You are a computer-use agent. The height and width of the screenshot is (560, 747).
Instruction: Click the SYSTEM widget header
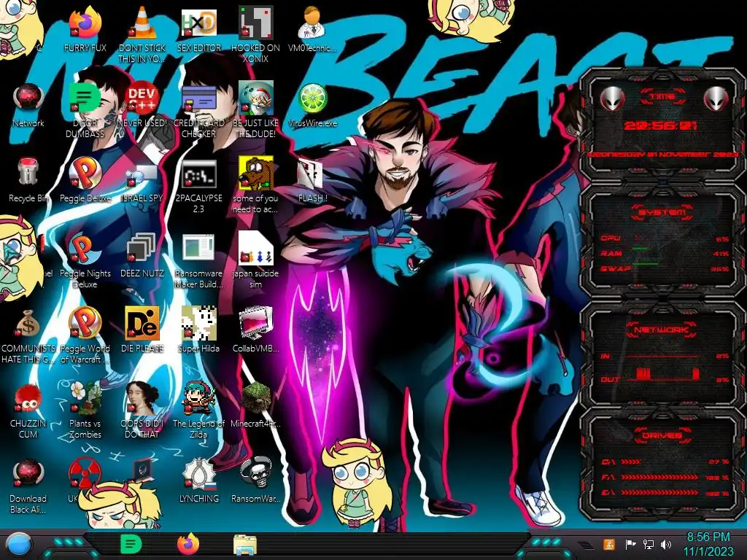[662, 212]
